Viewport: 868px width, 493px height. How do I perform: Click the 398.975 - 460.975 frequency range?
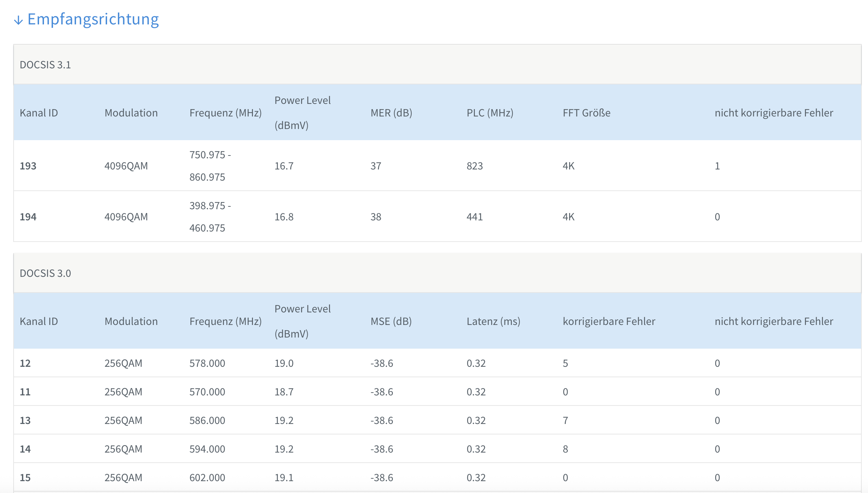tap(210, 217)
